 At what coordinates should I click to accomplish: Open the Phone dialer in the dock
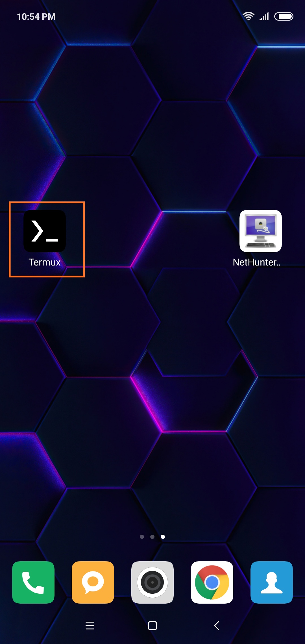(x=33, y=582)
